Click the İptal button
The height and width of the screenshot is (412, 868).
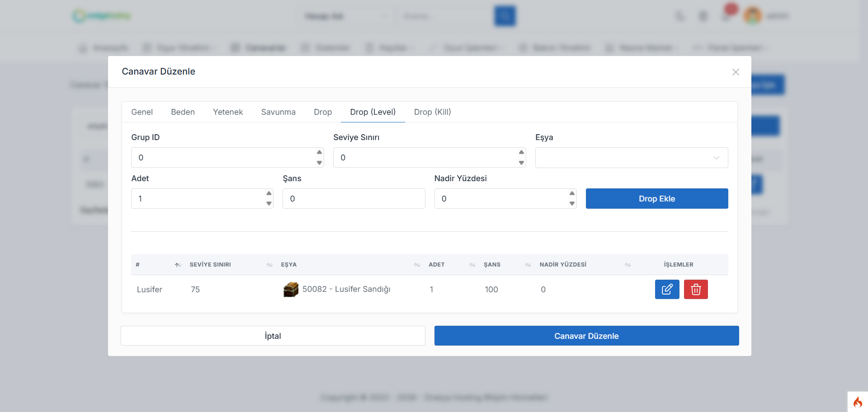273,336
